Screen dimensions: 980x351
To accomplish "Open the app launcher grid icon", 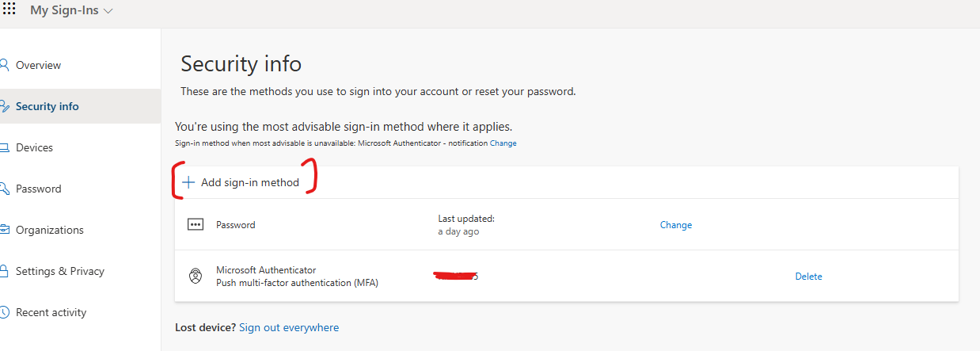I will click(9, 10).
